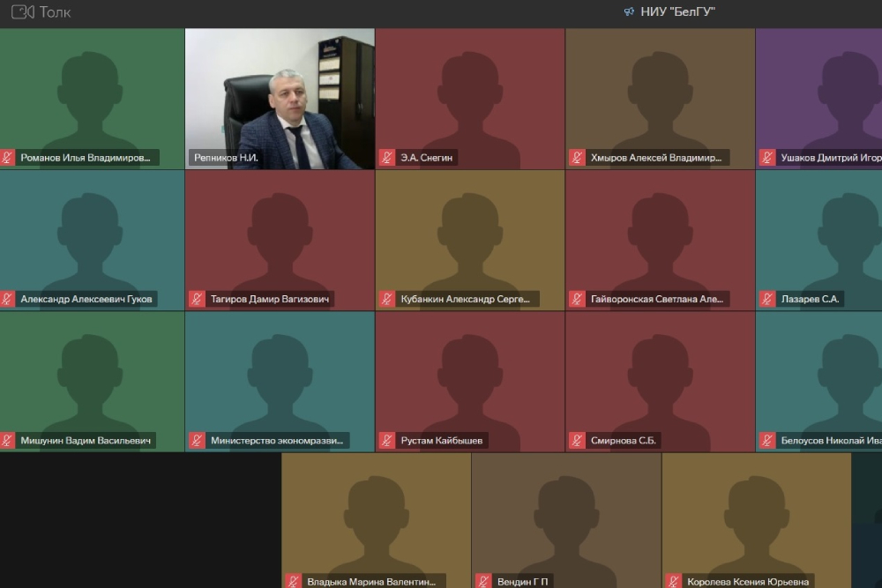The height and width of the screenshot is (588, 882).
Task: Click muted mic icon for Э.А. Снегин
Action: point(387,158)
